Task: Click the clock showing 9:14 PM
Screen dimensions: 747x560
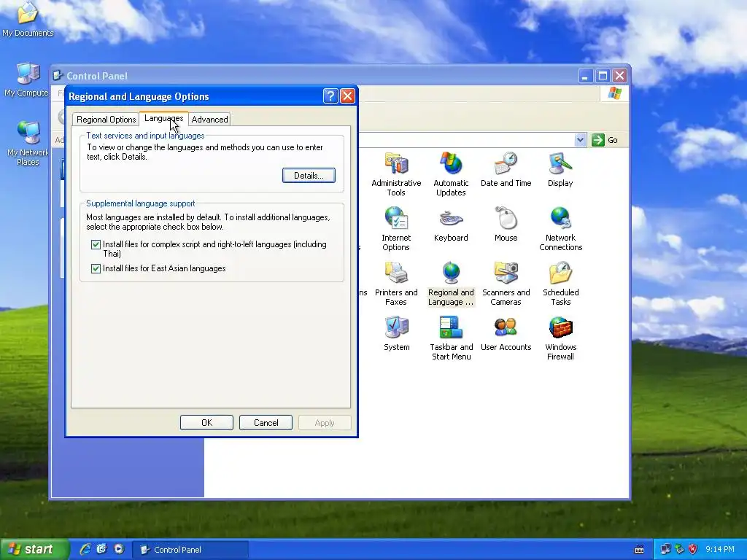Action: [x=719, y=549]
